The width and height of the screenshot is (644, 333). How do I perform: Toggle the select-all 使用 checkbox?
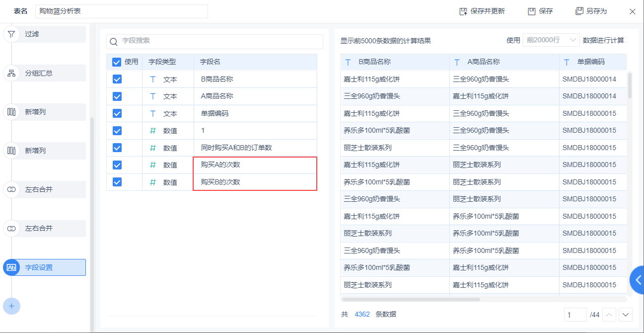coord(117,62)
